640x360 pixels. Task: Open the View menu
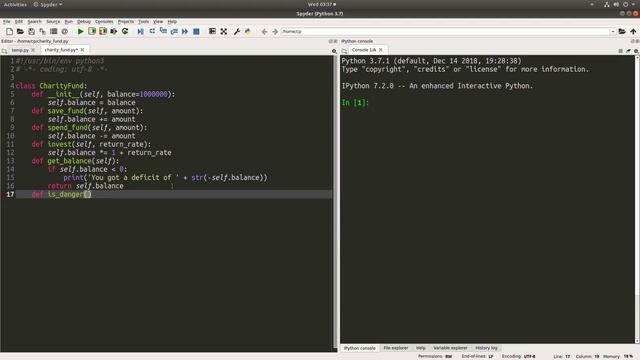pyautogui.click(x=158, y=21)
